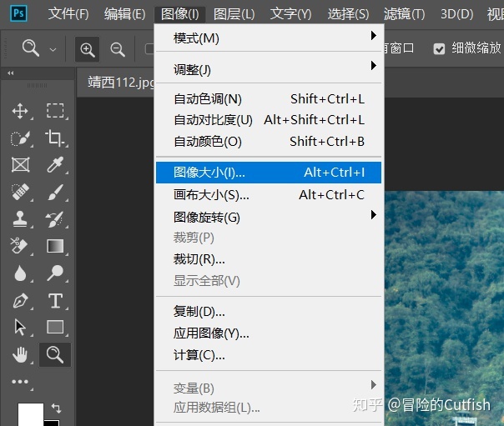Choose 裁切(R)... menu entry
Viewport: 504px width, 426px height.
(269, 259)
